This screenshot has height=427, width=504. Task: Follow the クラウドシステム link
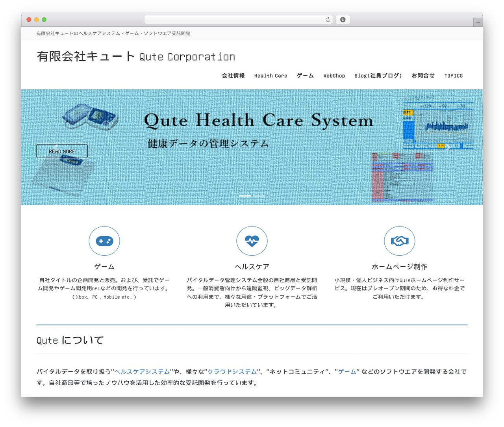point(232,371)
